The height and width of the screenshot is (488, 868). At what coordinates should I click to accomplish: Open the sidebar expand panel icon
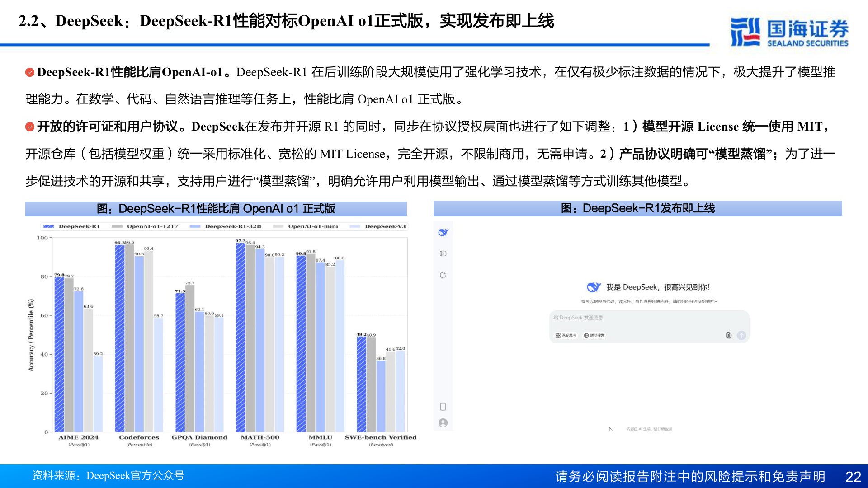(x=443, y=253)
